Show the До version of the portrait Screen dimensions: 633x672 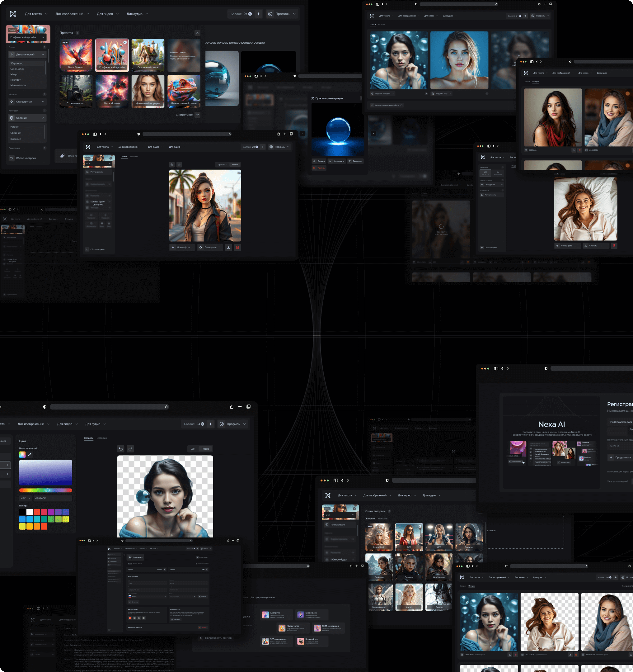[x=193, y=448]
